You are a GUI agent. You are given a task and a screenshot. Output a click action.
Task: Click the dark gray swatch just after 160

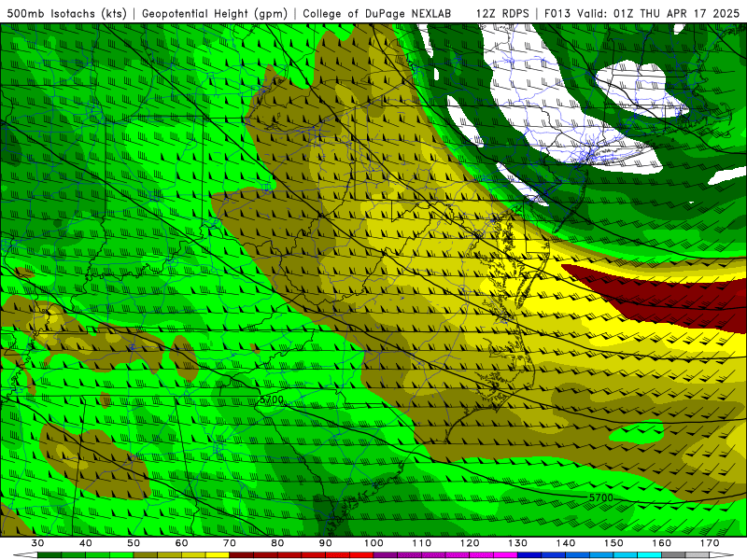[x=673, y=555]
